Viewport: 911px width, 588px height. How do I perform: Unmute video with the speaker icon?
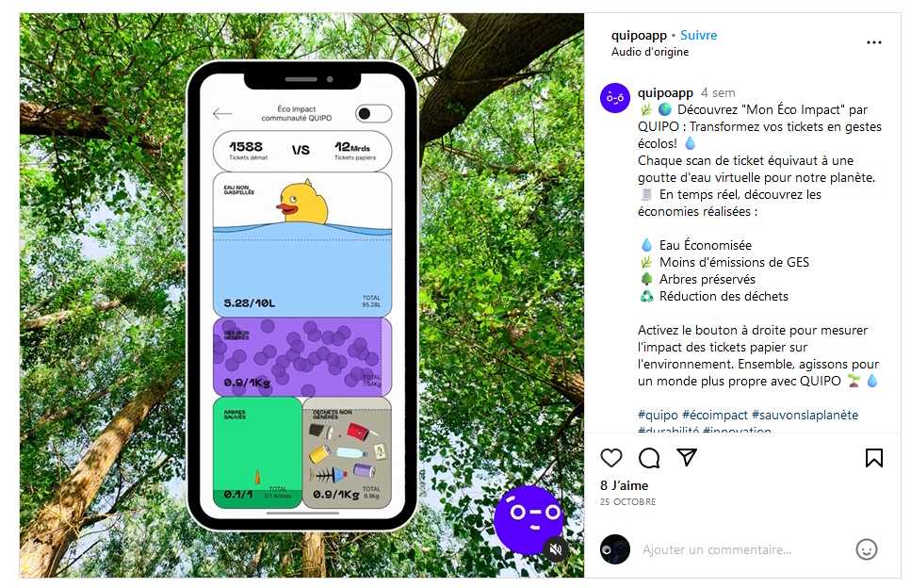[556, 549]
